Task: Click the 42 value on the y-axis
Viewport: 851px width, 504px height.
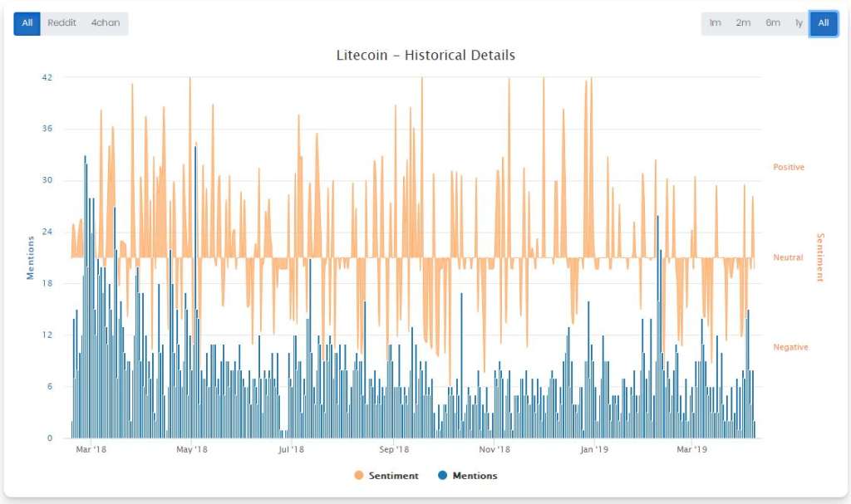Action: (47, 77)
